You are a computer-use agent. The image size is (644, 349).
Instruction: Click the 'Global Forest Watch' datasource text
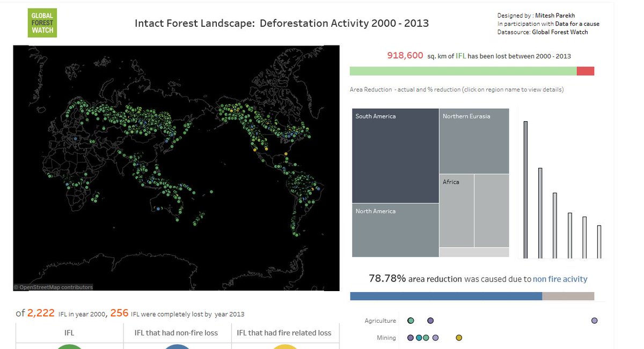point(560,32)
